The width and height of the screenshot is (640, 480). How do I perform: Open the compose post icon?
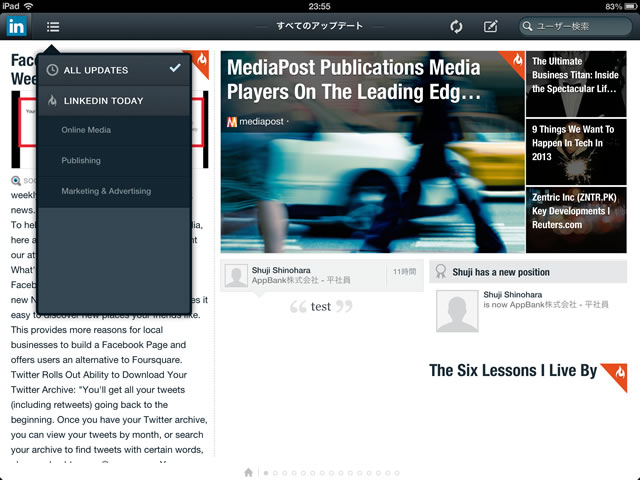[490, 27]
